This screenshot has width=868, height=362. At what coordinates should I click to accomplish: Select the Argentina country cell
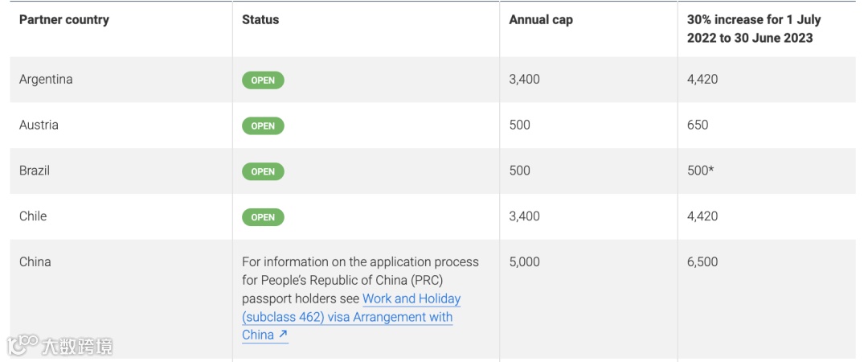pos(46,80)
